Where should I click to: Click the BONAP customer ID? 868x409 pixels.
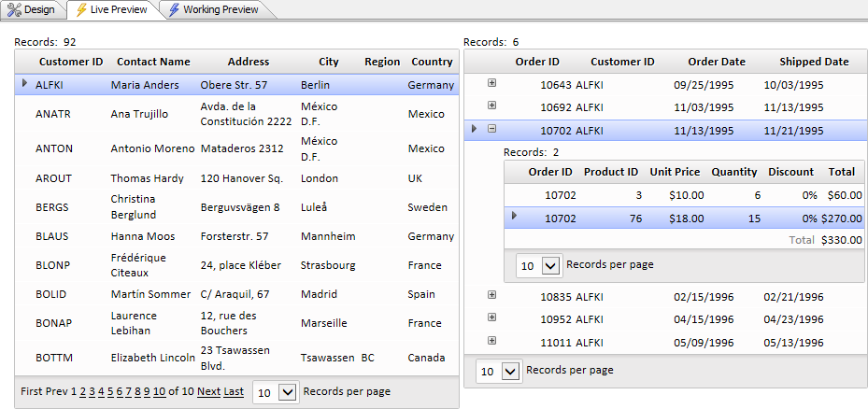point(53,323)
